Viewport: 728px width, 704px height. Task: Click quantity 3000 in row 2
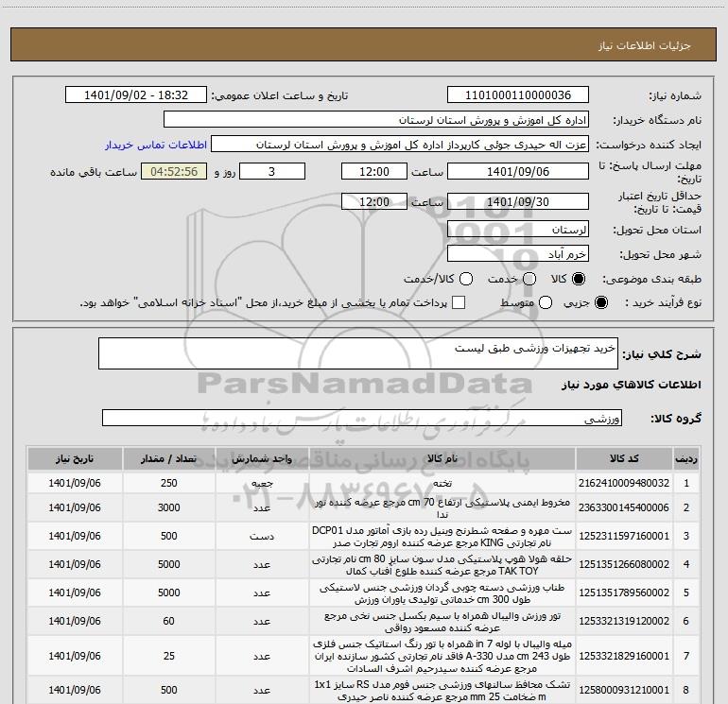(x=169, y=507)
